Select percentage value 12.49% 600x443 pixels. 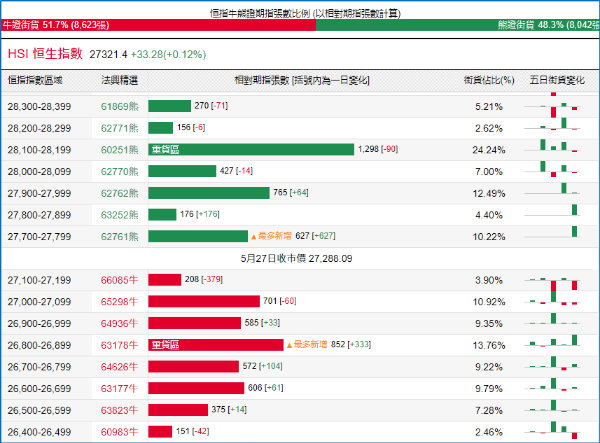tap(489, 194)
